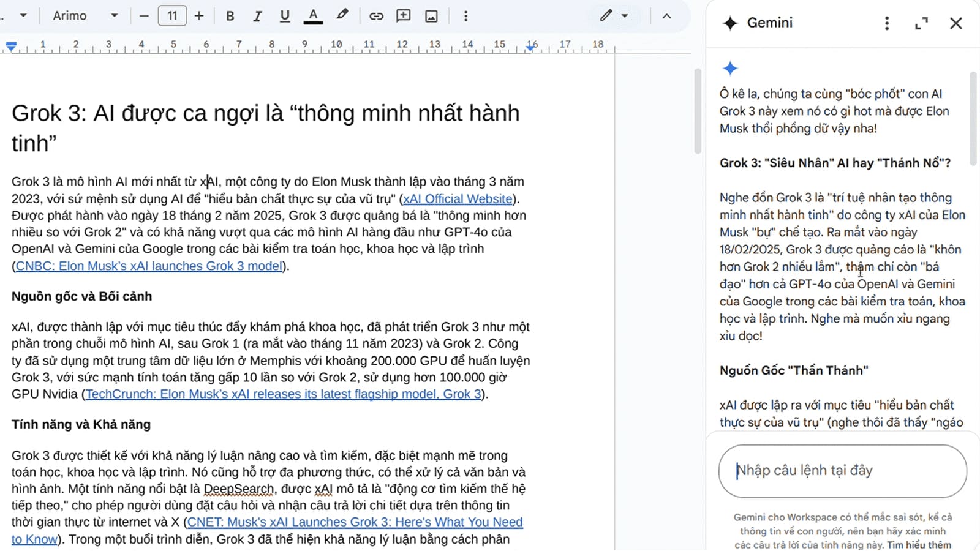Click 'Grok 3: "Siêu Nhân" AI' heading in Gemini
980x551 pixels.
tap(835, 163)
